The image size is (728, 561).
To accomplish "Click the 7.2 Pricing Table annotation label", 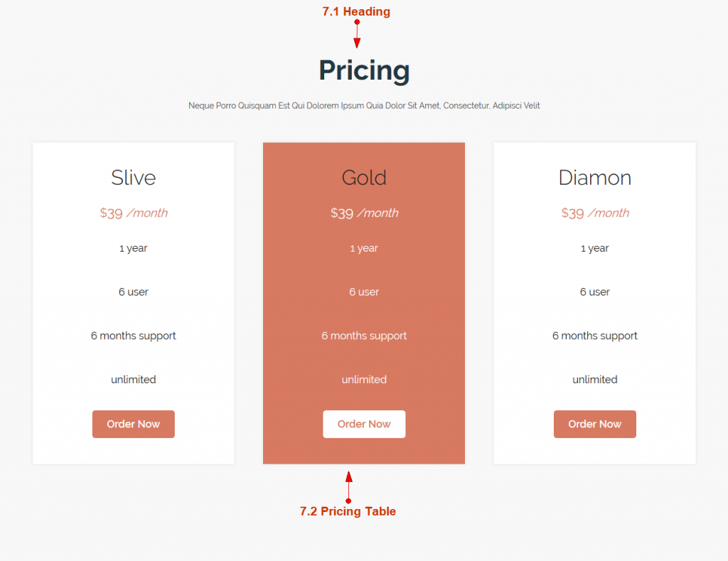I will point(348,511).
